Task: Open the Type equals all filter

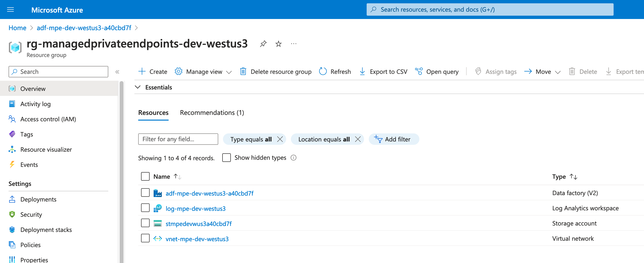Action: coord(251,139)
